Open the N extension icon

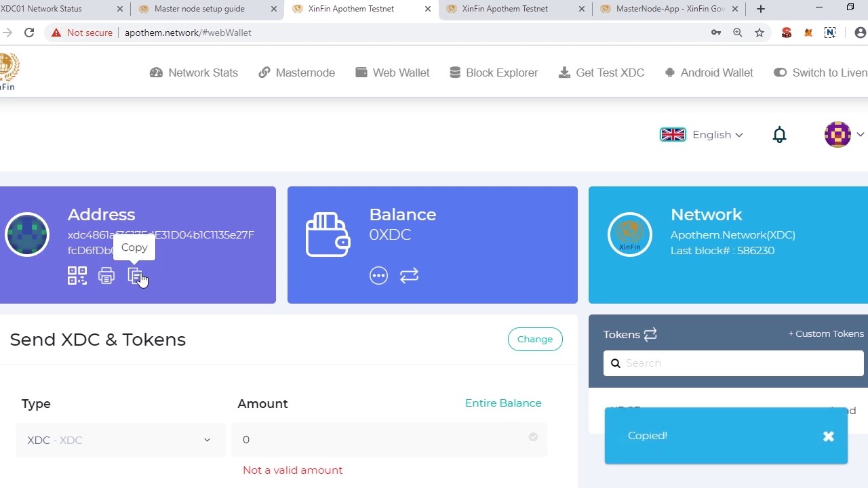coord(830,33)
